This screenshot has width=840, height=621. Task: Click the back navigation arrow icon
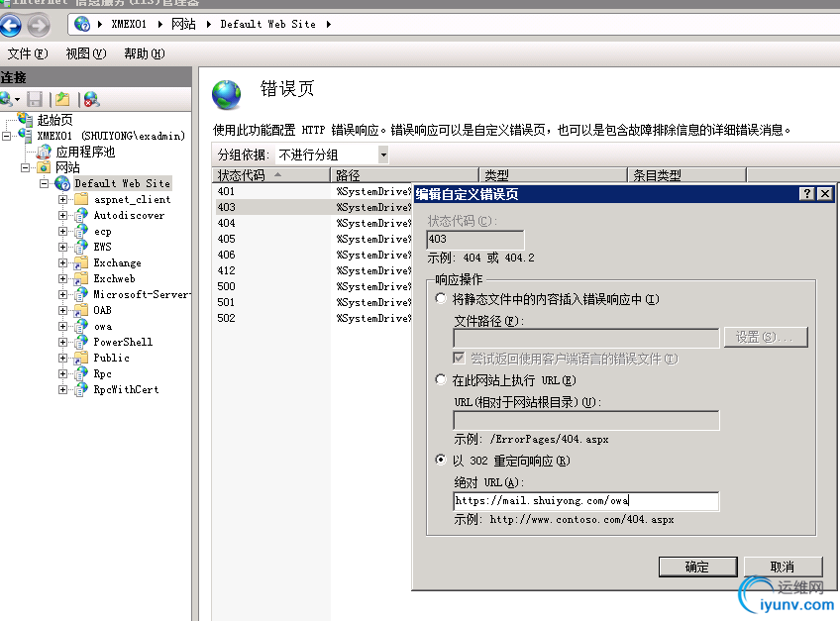click(x=11, y=27)
